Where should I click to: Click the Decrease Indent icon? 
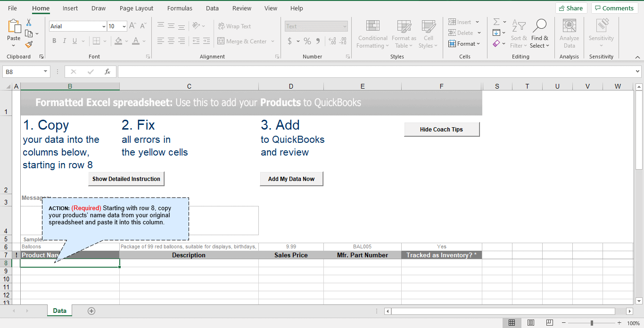pos(196,41)
